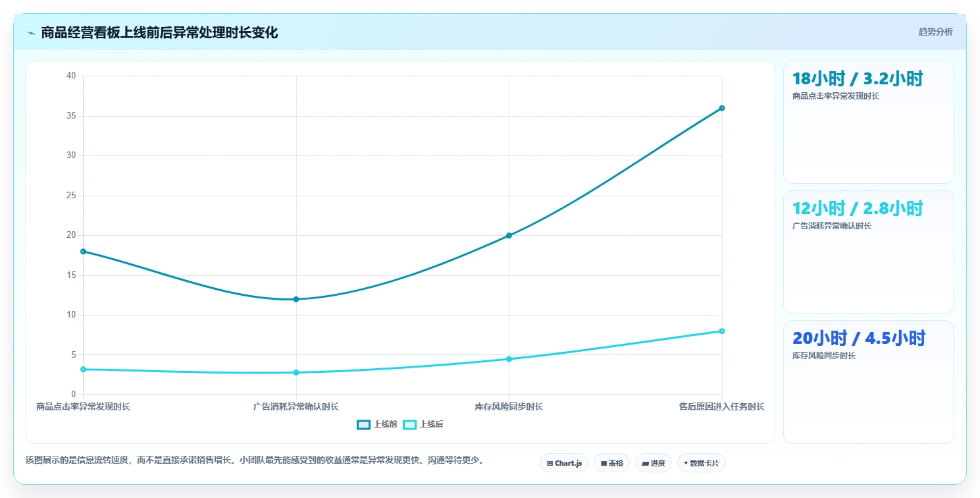Click the icon inside the Chart.js tag
This screenshot has width=980, height=498.
(x=550, y=464)
